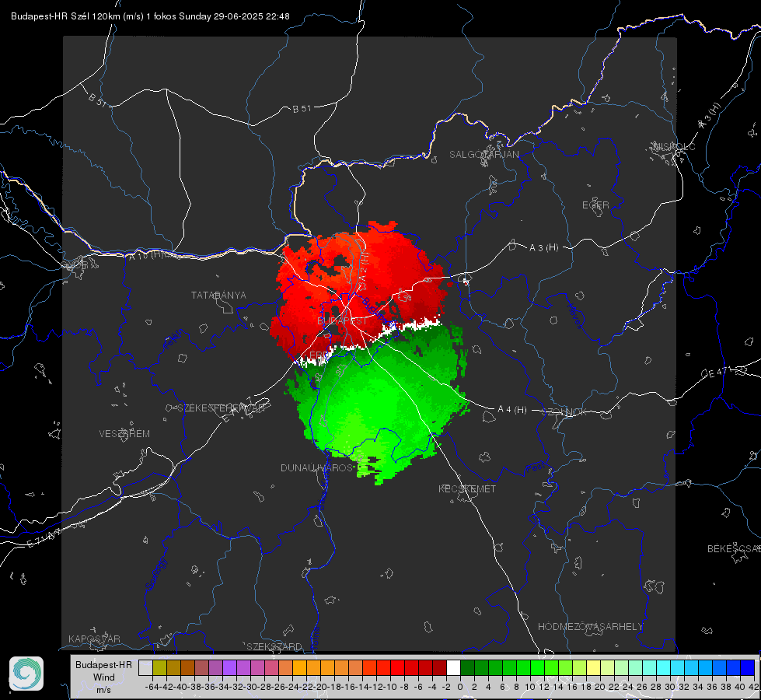Click the BÉKÉSCSABA label at map edge
This screenshot has height=700, width=761.
click(x=734, y=549)
